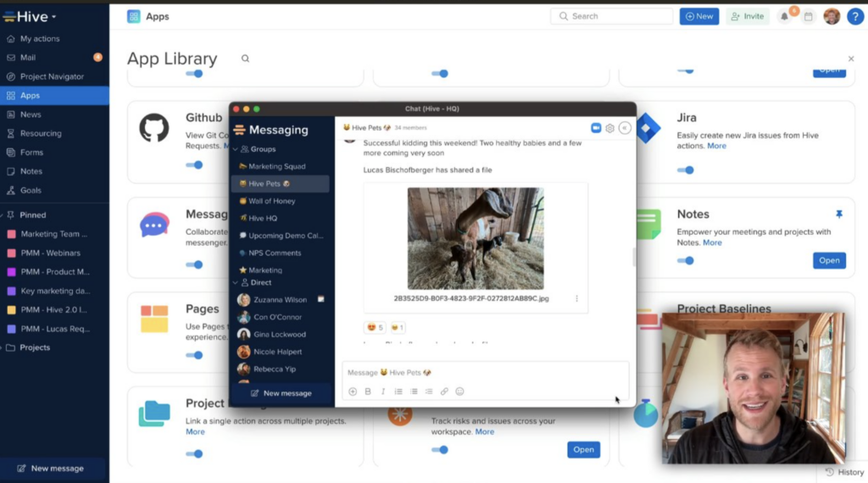Viewport: 868px width, 483px height.
Task: Toggle bold formatting in message composer
Action: click(368, 391)
